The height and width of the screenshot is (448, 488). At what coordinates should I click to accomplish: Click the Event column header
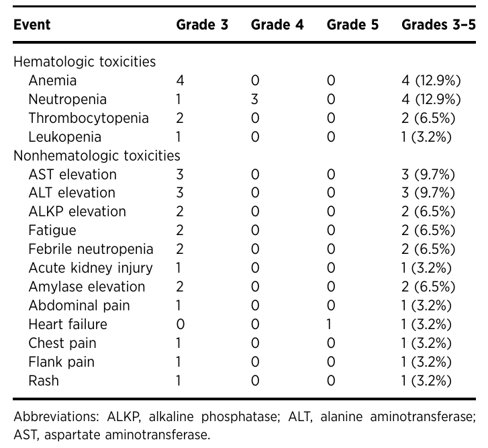pyautogui.click(x=32, y=25)
